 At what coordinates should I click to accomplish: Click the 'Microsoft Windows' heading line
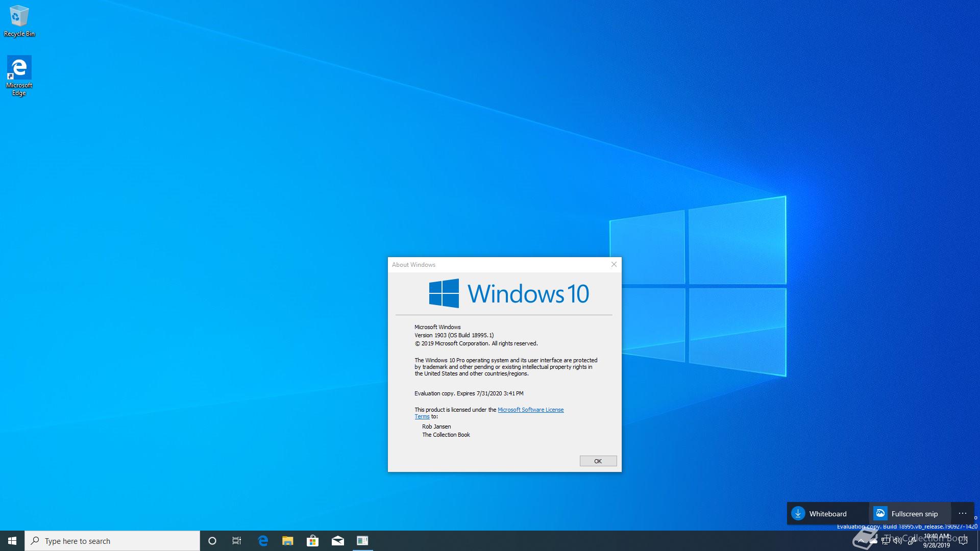[x=437, y=327]
